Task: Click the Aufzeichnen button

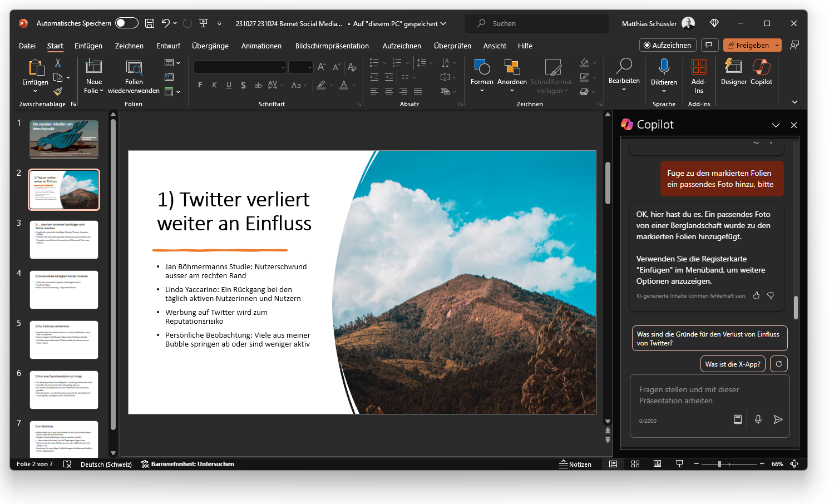Action: [668, 45]
